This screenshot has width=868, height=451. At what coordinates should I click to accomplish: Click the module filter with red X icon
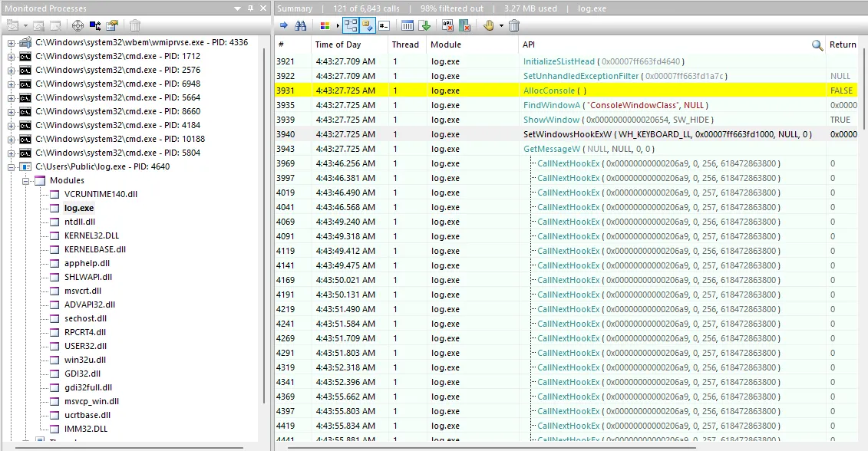465,25
